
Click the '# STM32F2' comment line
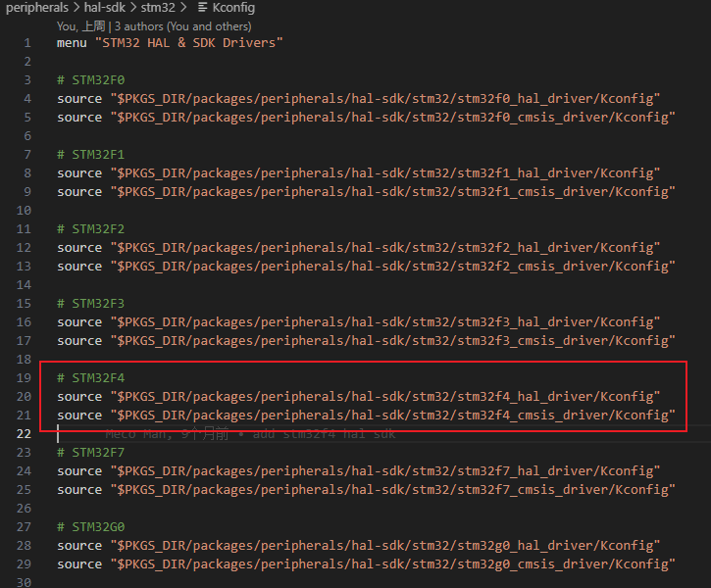[x=90, y=229]
